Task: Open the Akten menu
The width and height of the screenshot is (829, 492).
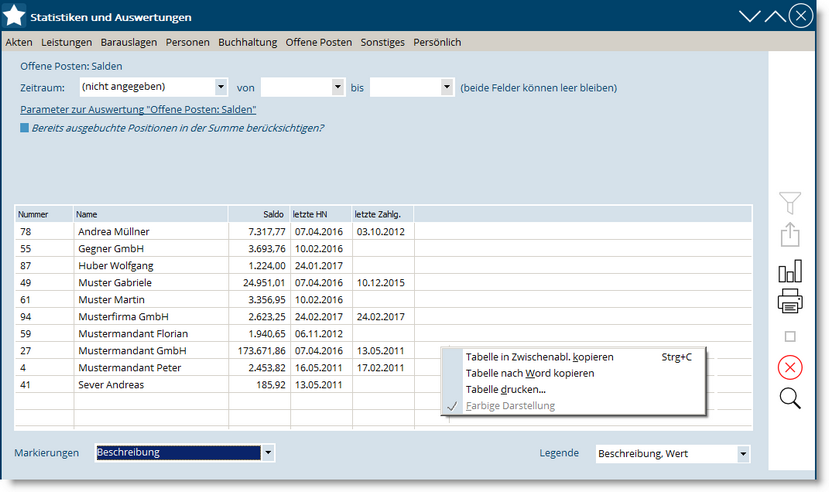Action: coord(19,42)
